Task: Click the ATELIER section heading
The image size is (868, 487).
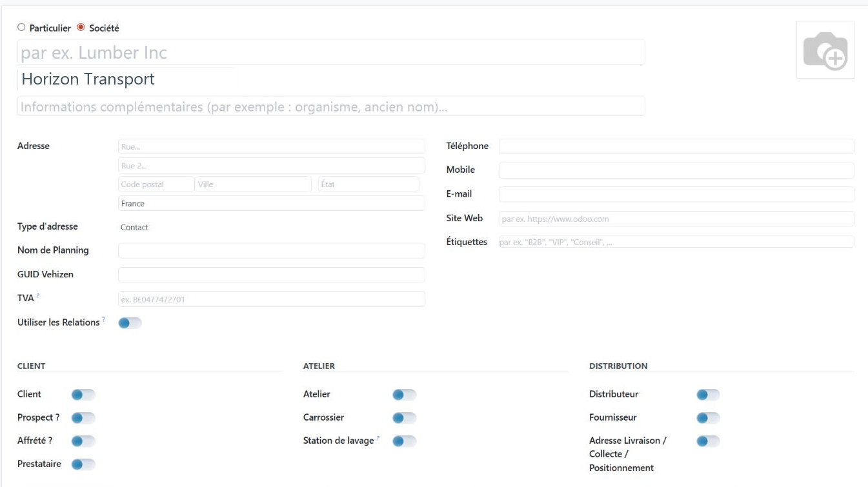Action: (x=319, y=366)
